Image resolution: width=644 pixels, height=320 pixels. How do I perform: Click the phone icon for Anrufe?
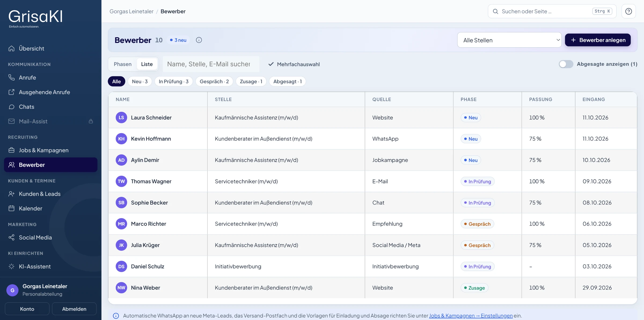(11, 77)
